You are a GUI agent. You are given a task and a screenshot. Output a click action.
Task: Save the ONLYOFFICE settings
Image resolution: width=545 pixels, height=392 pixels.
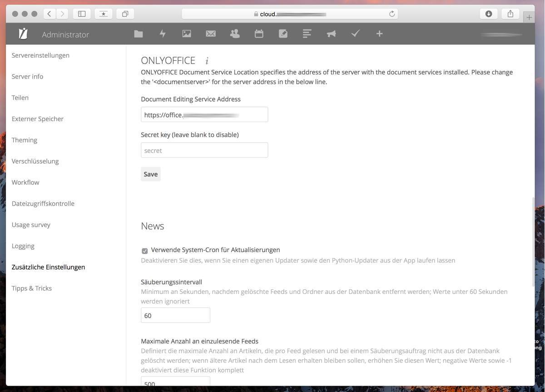point(151,174)
